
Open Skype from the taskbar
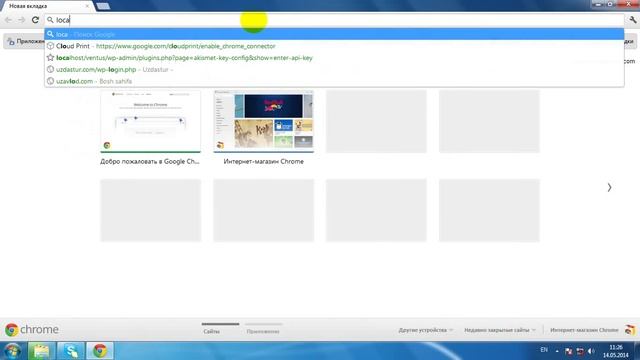click(71, 351)
